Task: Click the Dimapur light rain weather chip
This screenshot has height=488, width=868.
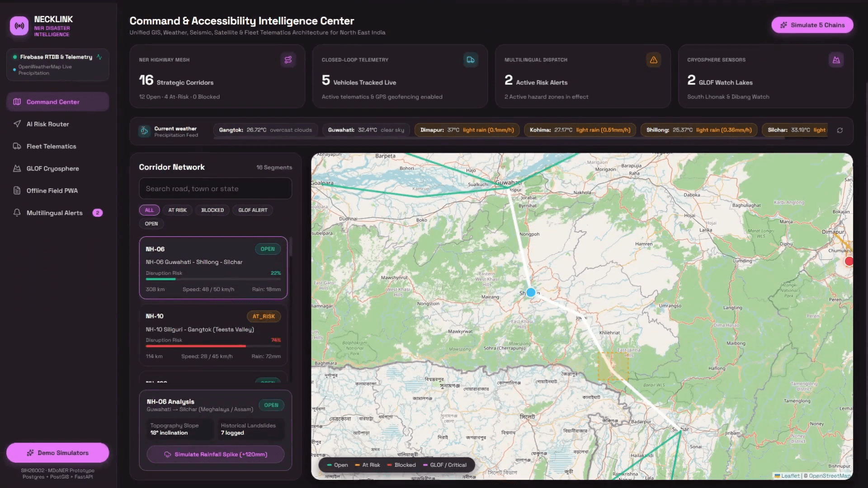Action: coord(467,130)
